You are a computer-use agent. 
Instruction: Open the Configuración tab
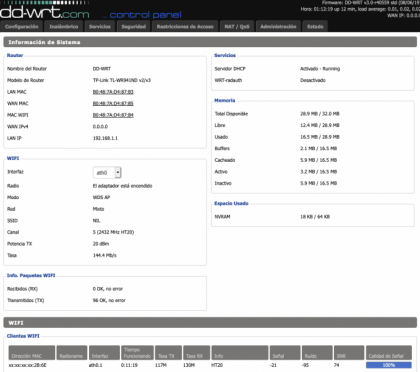(x=22, y=27)
